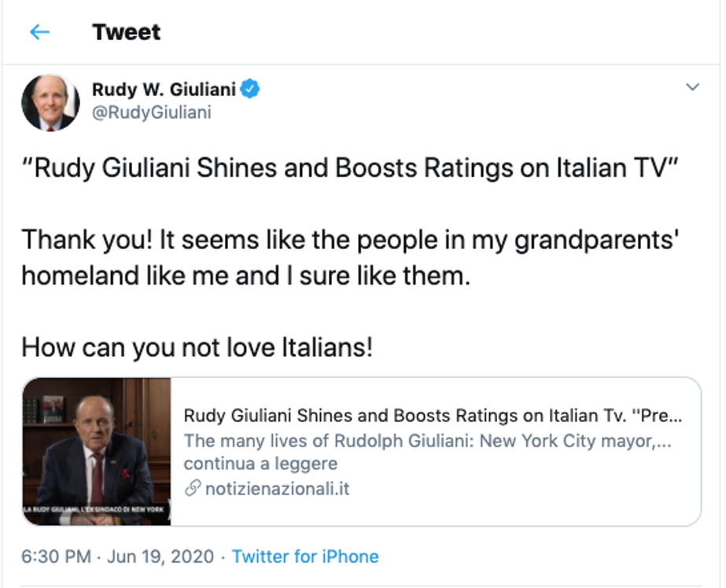Go back using the blue arrow
The width and height of the screenshot is (726, 588).
pyautogui.click(x=40, y=32)
